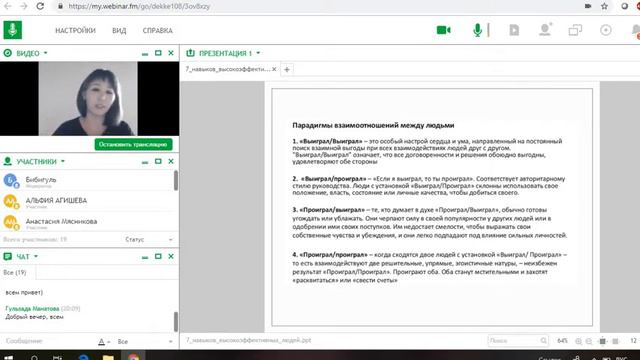640x360 pixels.
Task: Click Анастасия Мясникова's yellow avatar icon
Action: (11, 222)
